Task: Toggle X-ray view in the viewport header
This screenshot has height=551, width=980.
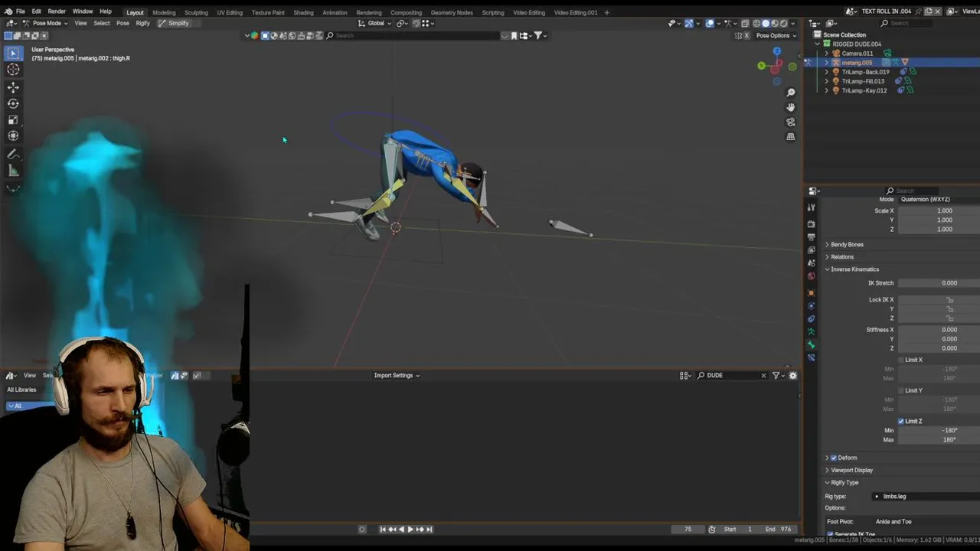Action: [x=745, y=23]
